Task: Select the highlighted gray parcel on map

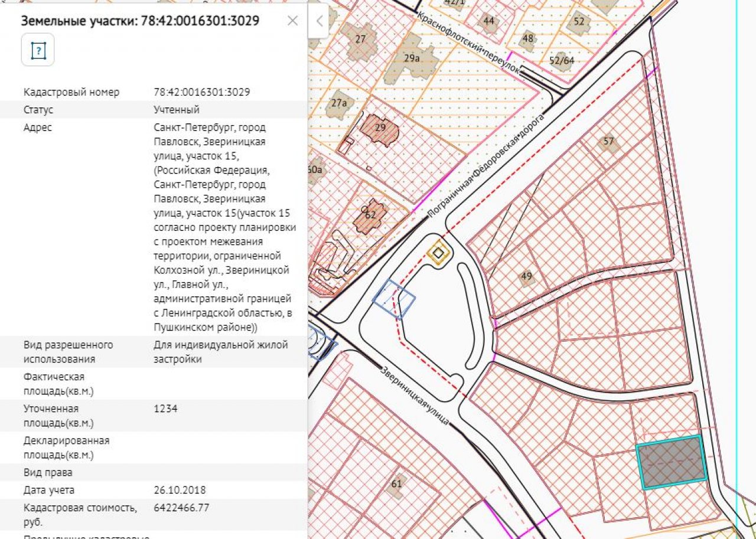Action: click(x=672, y=463)
